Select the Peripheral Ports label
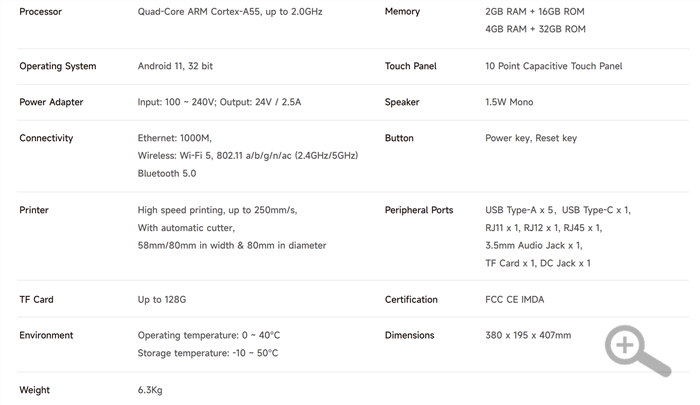700x405 pixels. [x=419, y=210]
